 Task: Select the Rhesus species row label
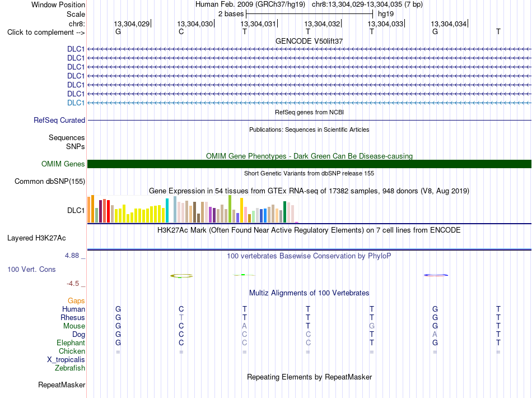click(x=73, y=317)
